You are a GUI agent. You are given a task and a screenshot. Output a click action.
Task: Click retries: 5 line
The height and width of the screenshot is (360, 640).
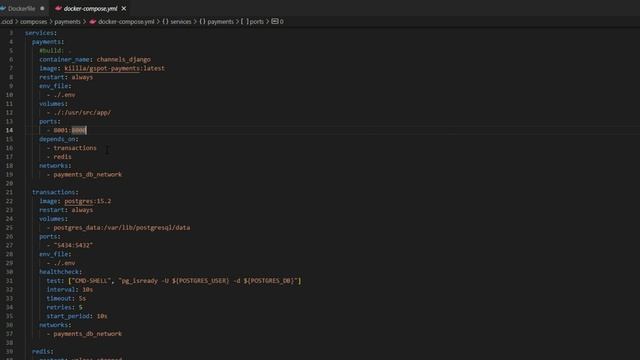[64, 307]
